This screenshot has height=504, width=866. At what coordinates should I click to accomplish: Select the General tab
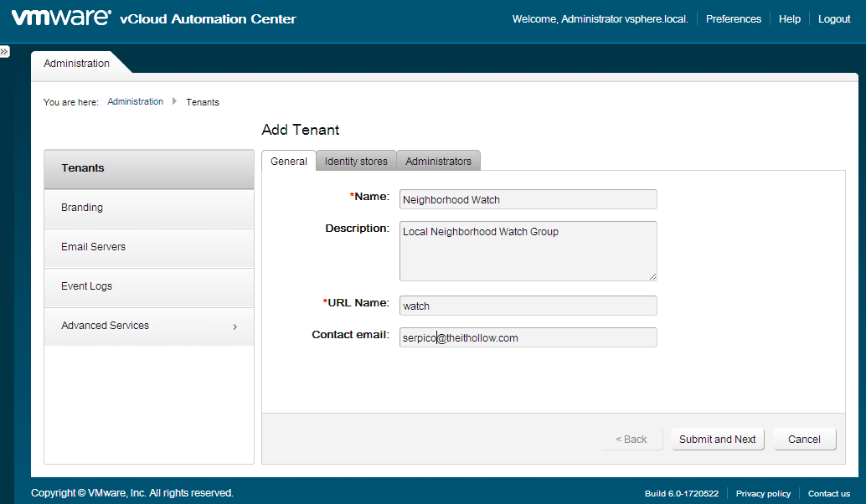tap(289, 162)
